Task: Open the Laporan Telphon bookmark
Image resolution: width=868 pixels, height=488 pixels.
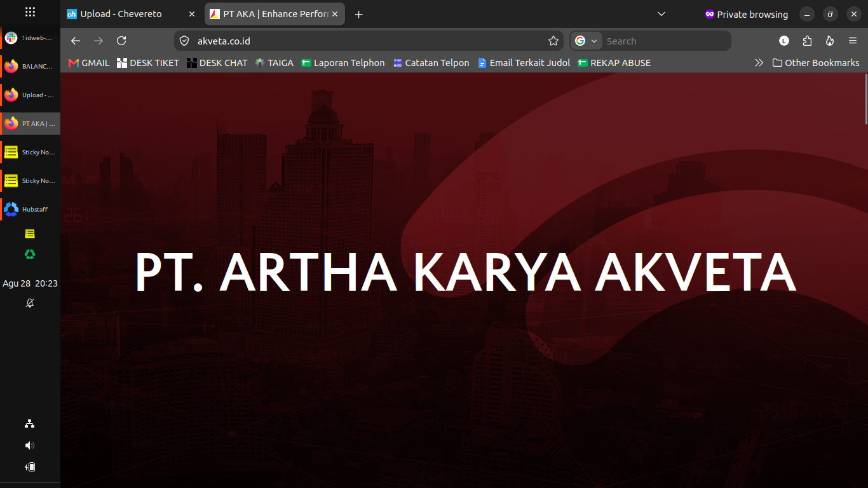Action: pyautogui.click(x=343, y=63)
